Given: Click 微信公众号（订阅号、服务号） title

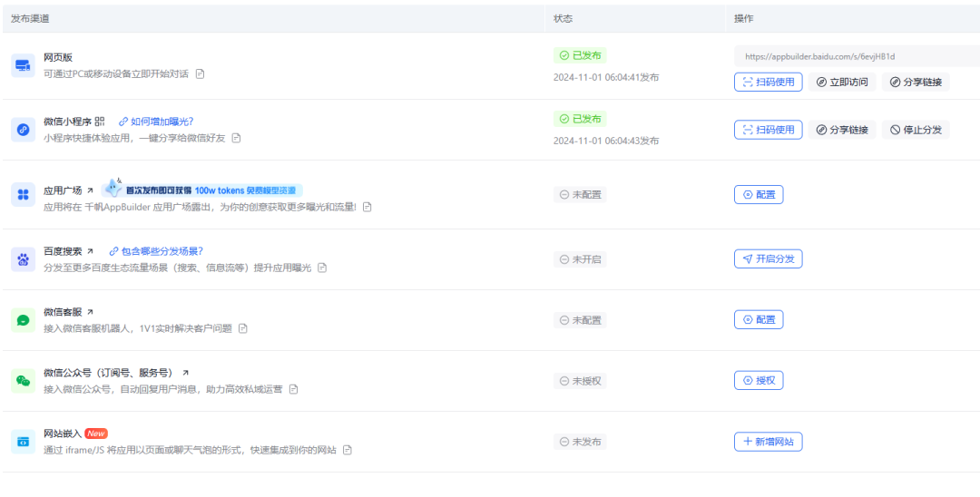Looking at the screenshot, I should (x=109, y=373).
